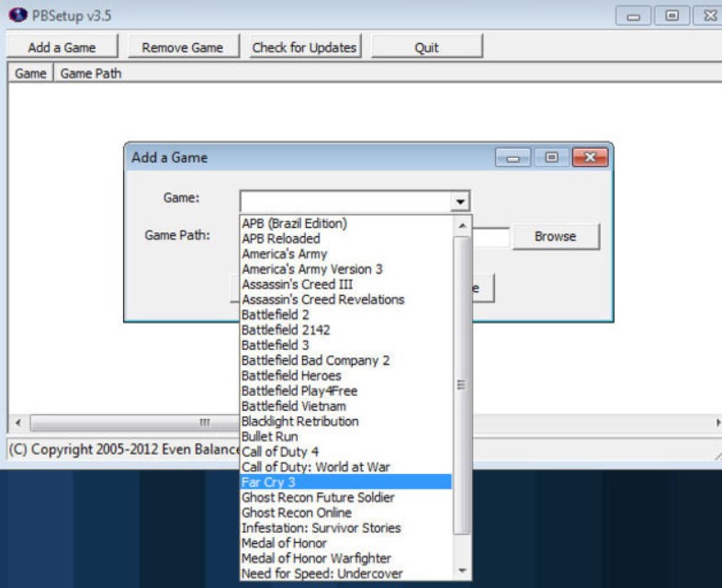The width and height of the screenshot is (722, 588).
Task: Click the dropdown list scrollbar thumb
Action: pyautogui.click(x=462, y=385)
